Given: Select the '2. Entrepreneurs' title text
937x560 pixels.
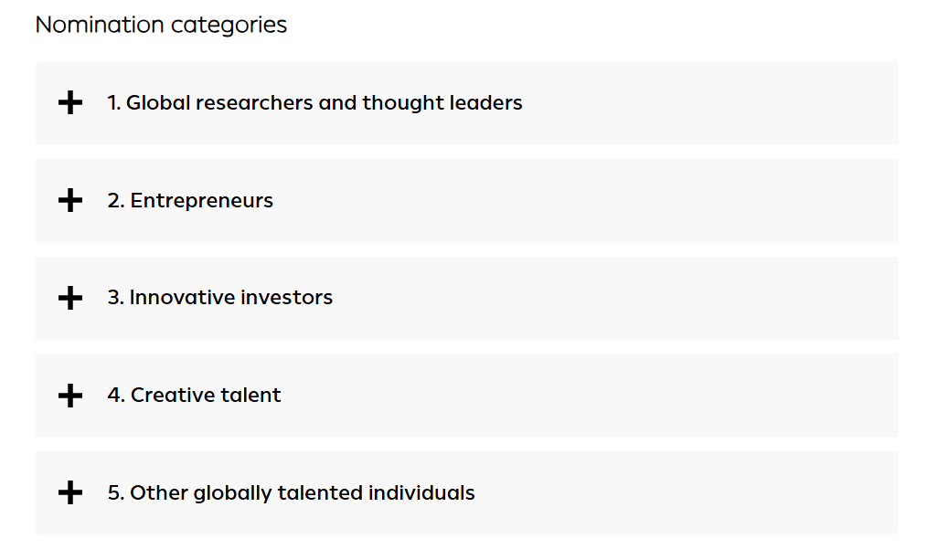Looking at the screenshot, I should click(190, 201).
